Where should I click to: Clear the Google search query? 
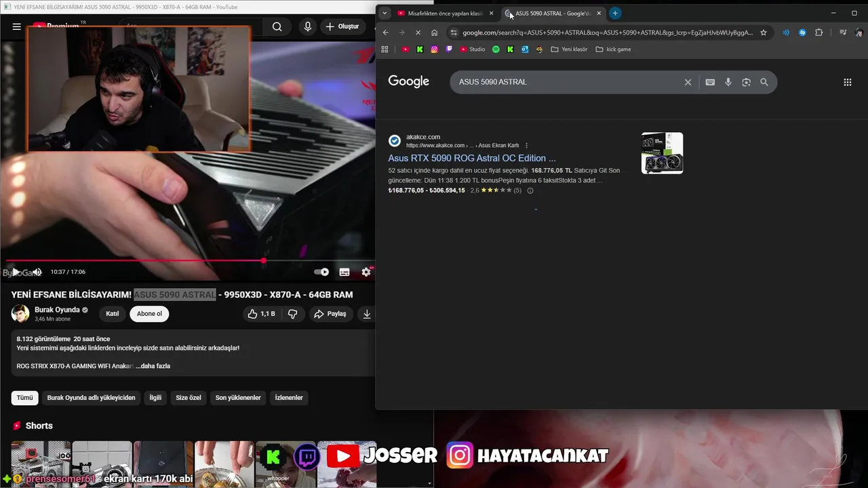(688, 82)
